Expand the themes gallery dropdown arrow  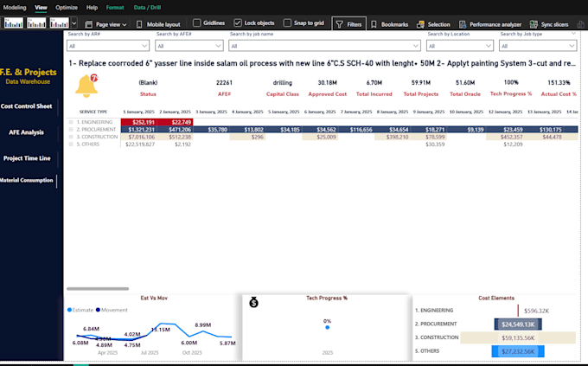pos(74,23)
